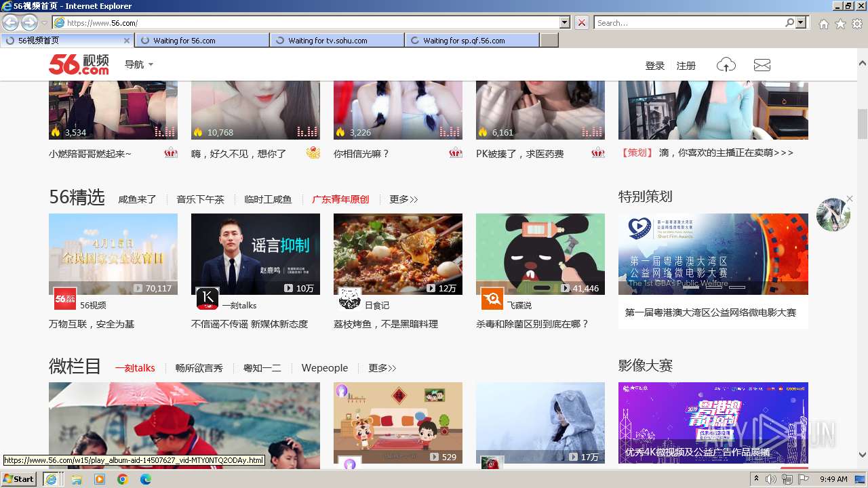Expand 更多 in the 56精选 section
The height and width of the screenshot is (488, 868).
pyautogui.click(x=403, y=199)
